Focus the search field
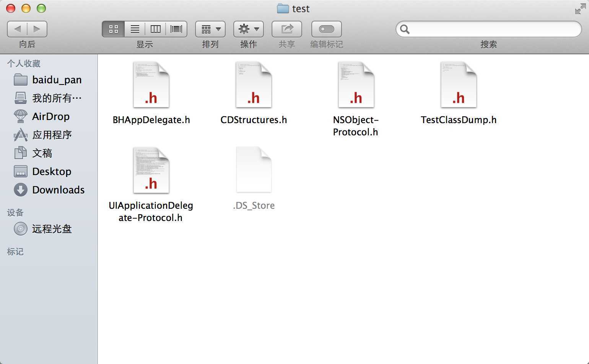This screenshot has width=589, height=364. (488, 29)
